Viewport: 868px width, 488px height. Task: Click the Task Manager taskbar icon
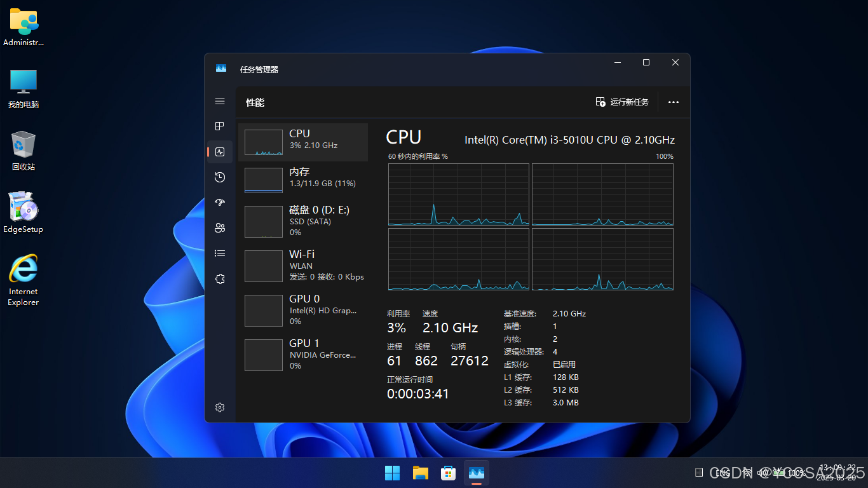[x=477, y=473]
